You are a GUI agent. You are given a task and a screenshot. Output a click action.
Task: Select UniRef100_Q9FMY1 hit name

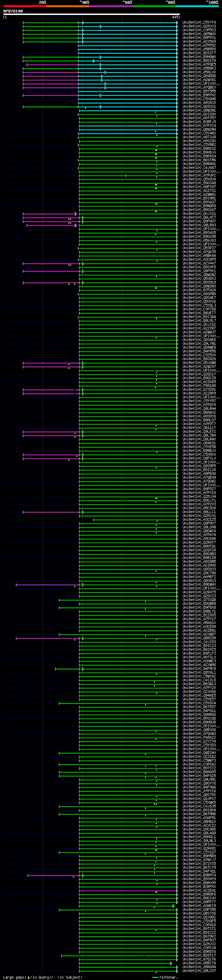(x=199, y=271)
